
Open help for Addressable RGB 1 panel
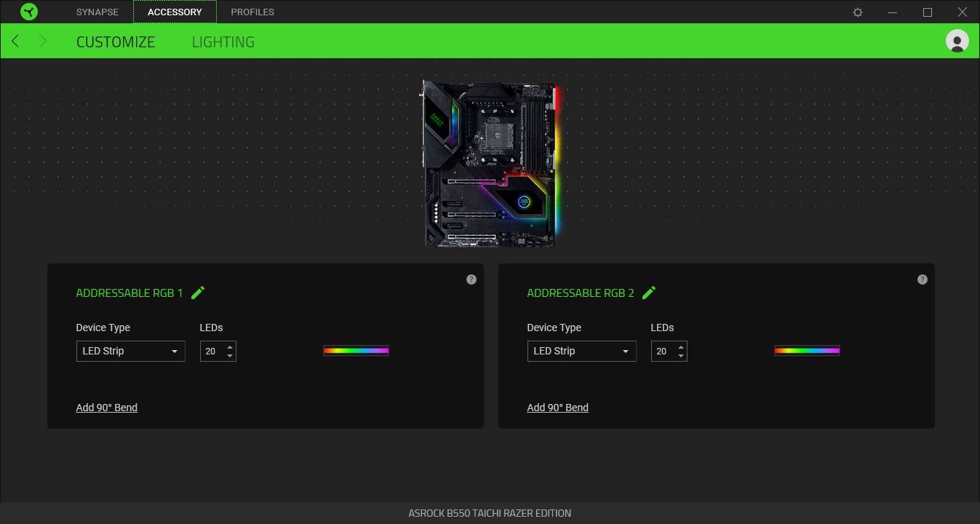click(x=471, y=279)
